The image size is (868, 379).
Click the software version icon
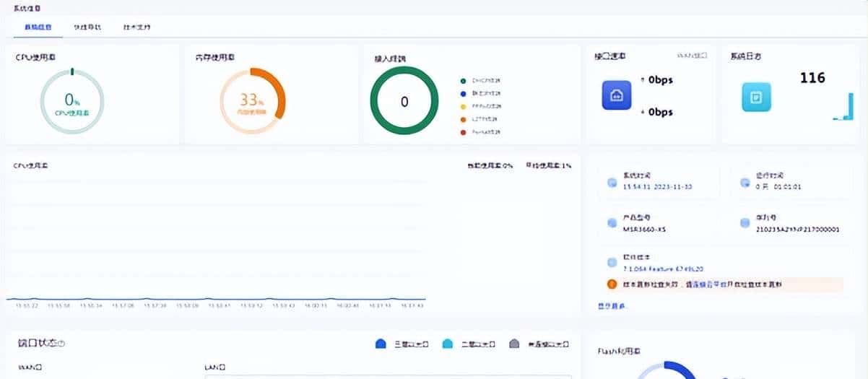point(612,263)
